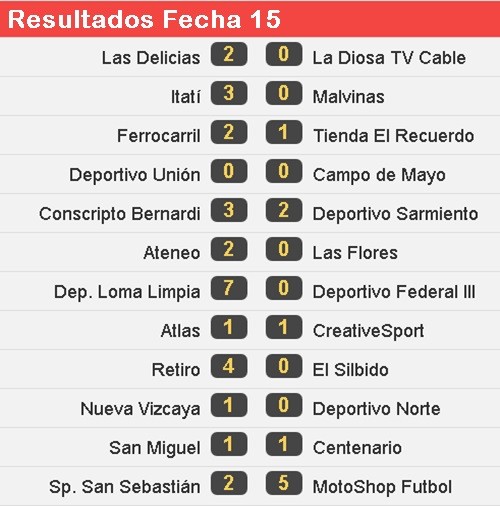Click MotoShop Futbol's score badge showing 5
Image resolution: width=500 pixels, height=506 pixels.
point(284,483)
